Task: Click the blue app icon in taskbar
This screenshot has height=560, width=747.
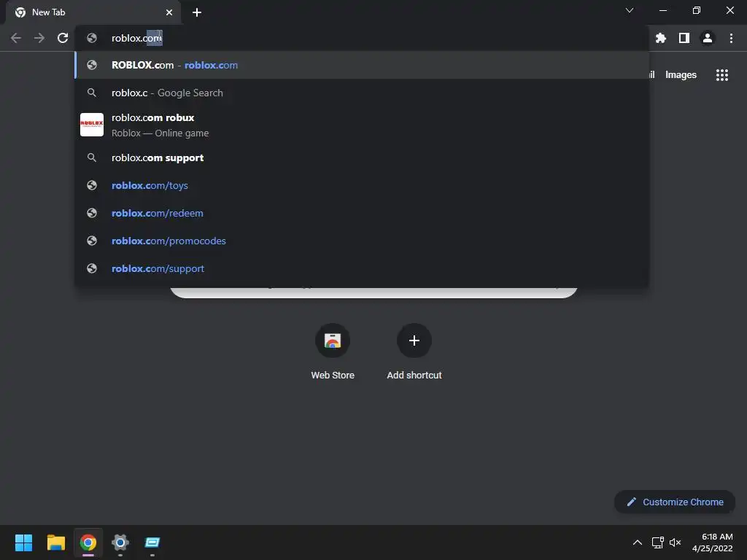Action: pyautogui.click(x=152, y=542)
